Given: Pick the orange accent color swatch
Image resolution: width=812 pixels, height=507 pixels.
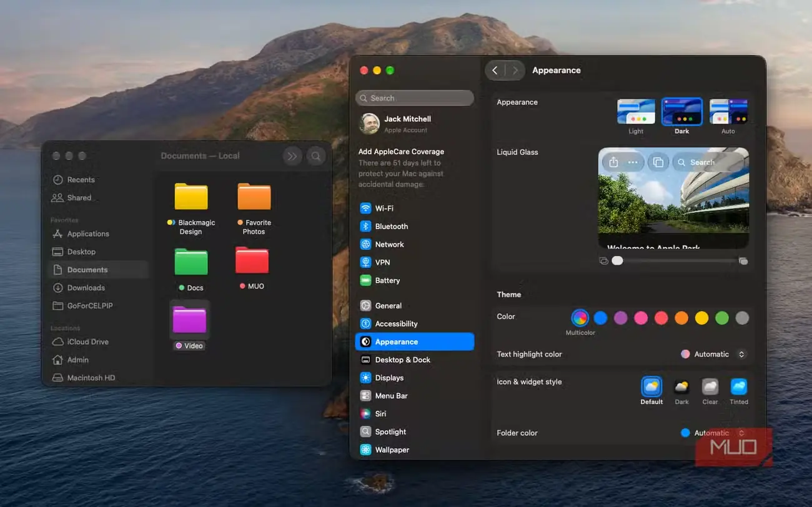Looking at the screenshot, I should [681, 318].
